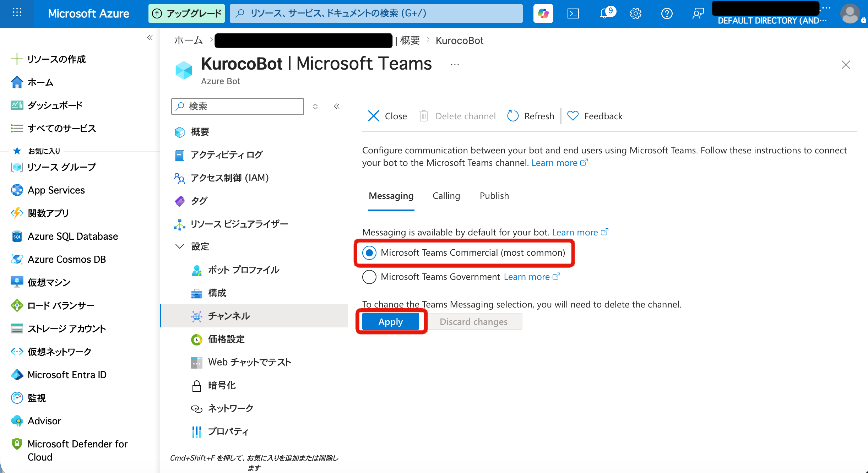
Task: Open the account avatar menu
Action: [x=850, y=13]
